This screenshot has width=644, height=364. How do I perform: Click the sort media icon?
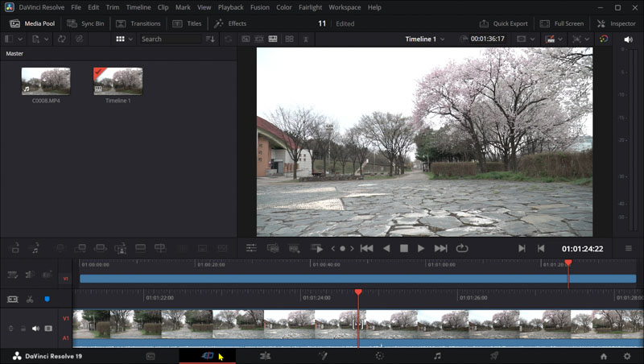[x=210, y=39]
